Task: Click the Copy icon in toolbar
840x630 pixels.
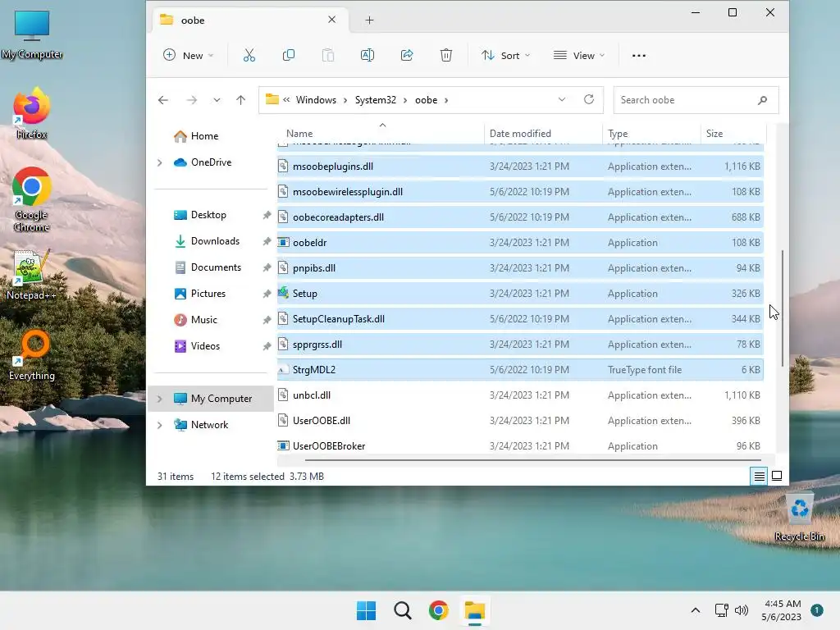Action: pyautogui.click(x=288, y=55)
